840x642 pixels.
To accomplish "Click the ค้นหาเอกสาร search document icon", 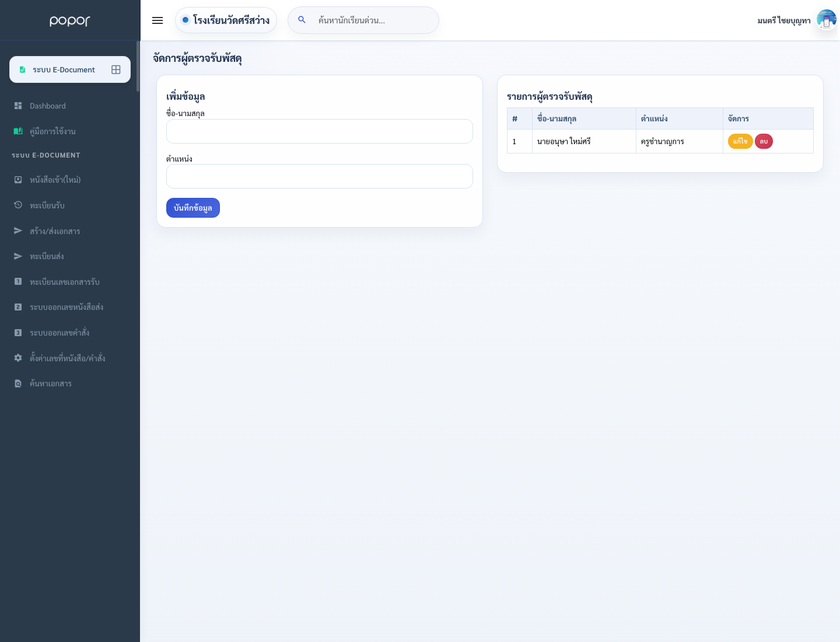I will coord(18,383).
